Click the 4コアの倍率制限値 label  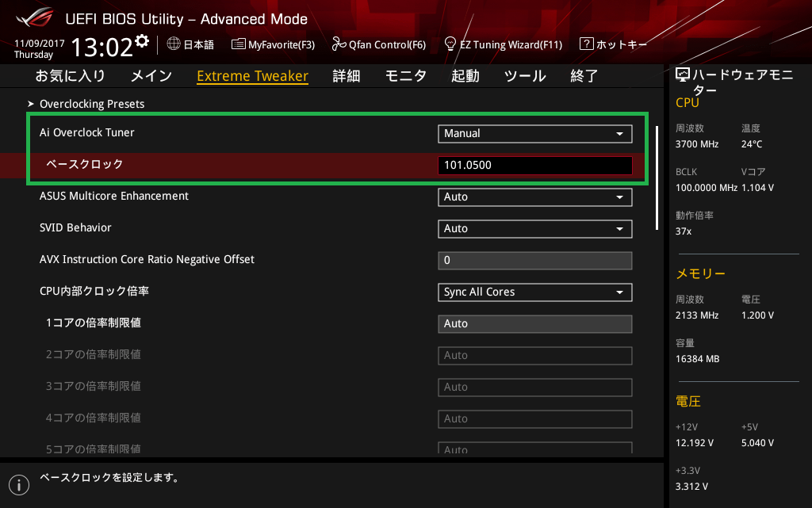tap(94, 418)
